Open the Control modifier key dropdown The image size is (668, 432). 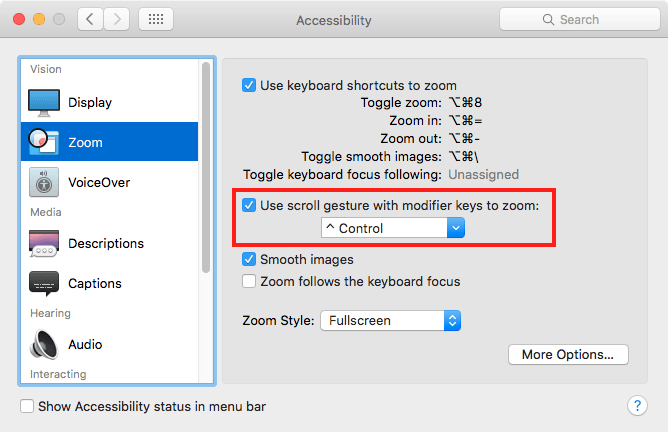tap(392, 229)
